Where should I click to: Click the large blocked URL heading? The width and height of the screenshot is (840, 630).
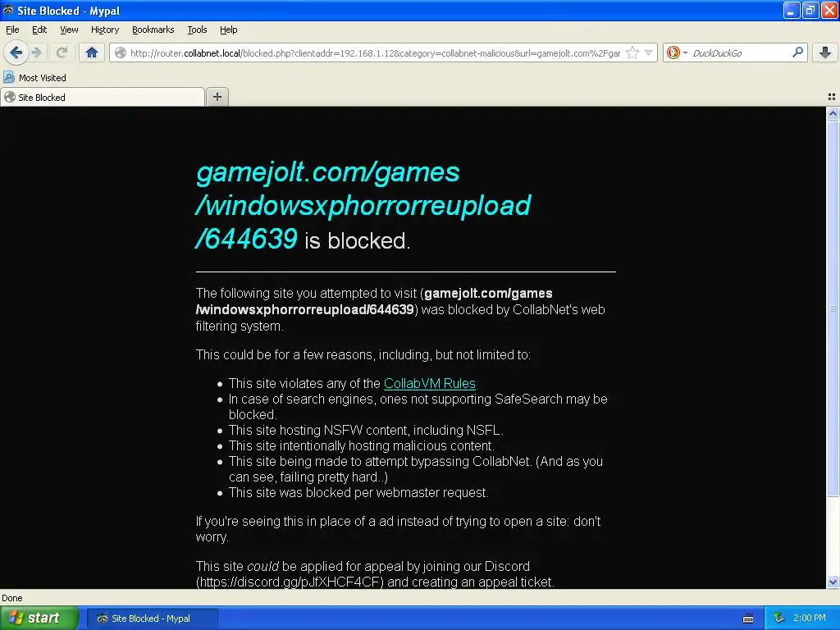[363, 206]
